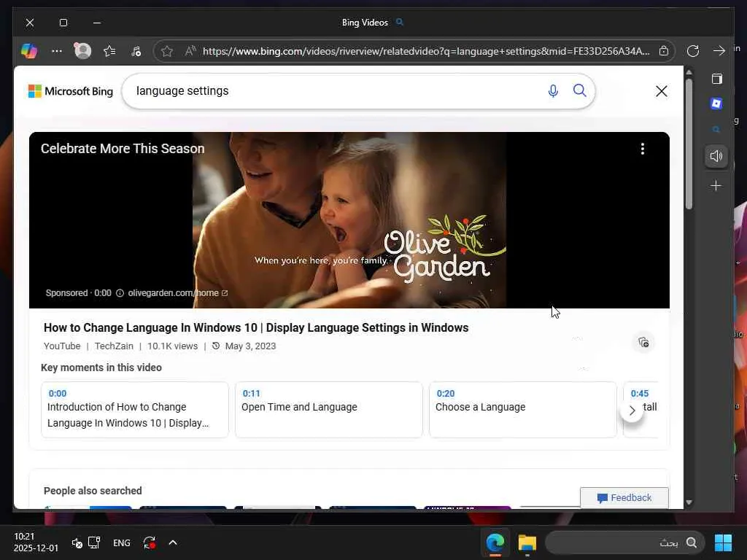
Task: Click the page vertical scrollbar thumb
Action: click(689, 144)
